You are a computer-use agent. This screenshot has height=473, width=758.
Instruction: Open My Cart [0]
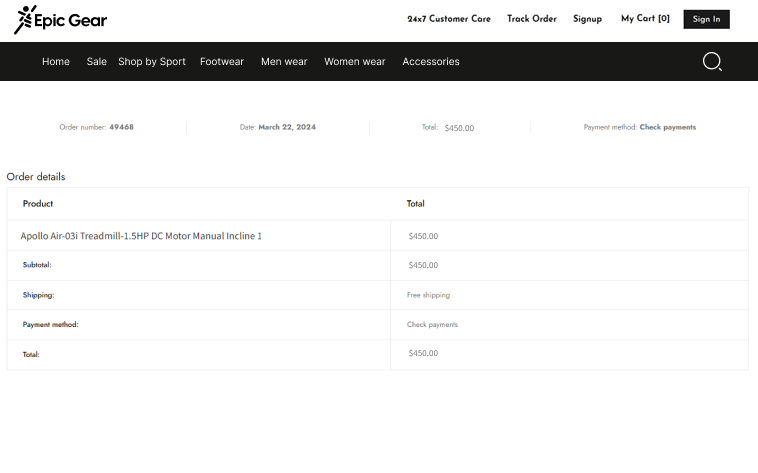coord(645,19)
